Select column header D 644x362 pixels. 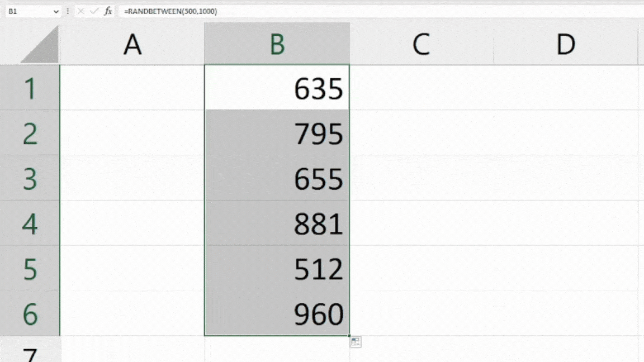pos(566,44)
